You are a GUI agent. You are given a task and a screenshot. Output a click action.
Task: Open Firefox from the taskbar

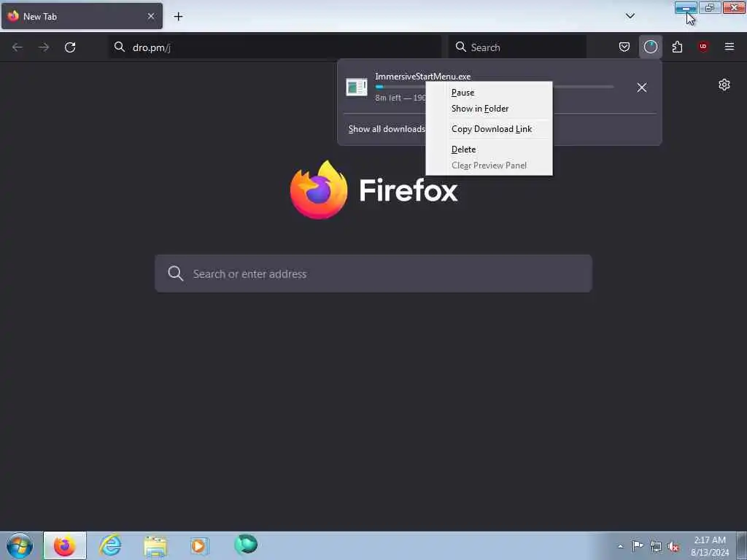(65, 545)
